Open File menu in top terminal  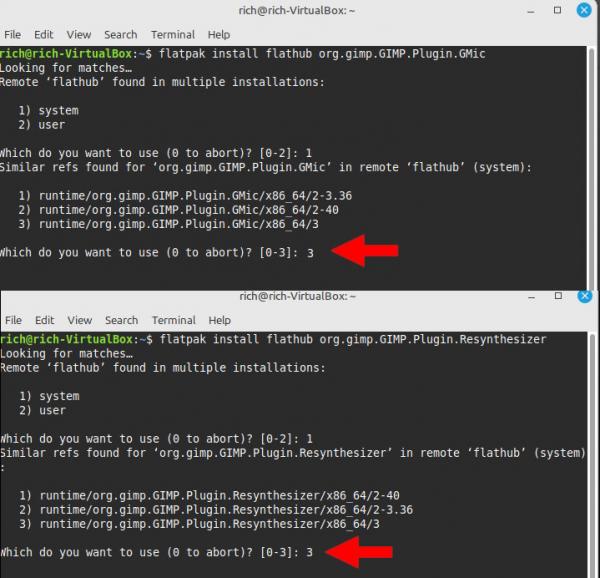tap(13, 35)
